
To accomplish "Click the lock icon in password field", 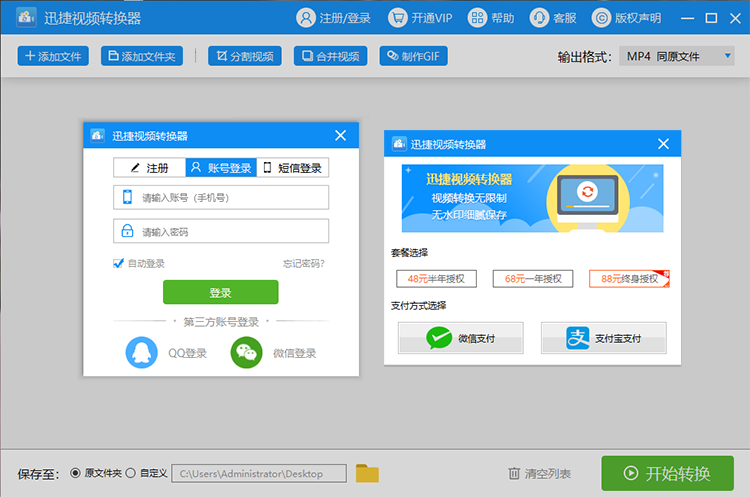I will (x=127, y=231).
